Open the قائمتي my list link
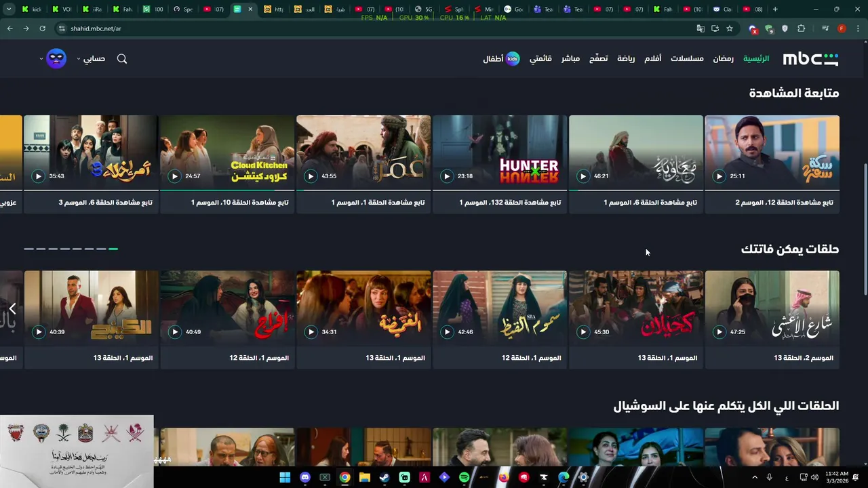 pyautogui.click(x=540, y=59)
